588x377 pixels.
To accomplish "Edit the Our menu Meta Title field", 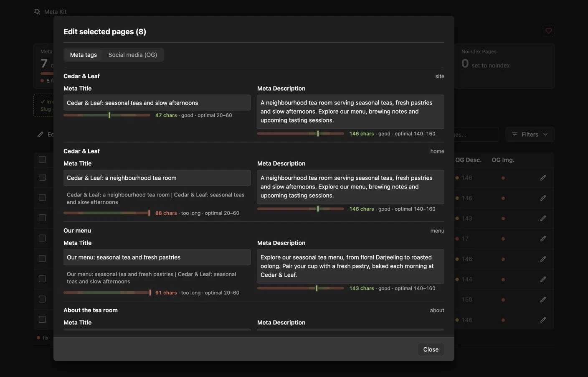I will click(x=157, y=257).
